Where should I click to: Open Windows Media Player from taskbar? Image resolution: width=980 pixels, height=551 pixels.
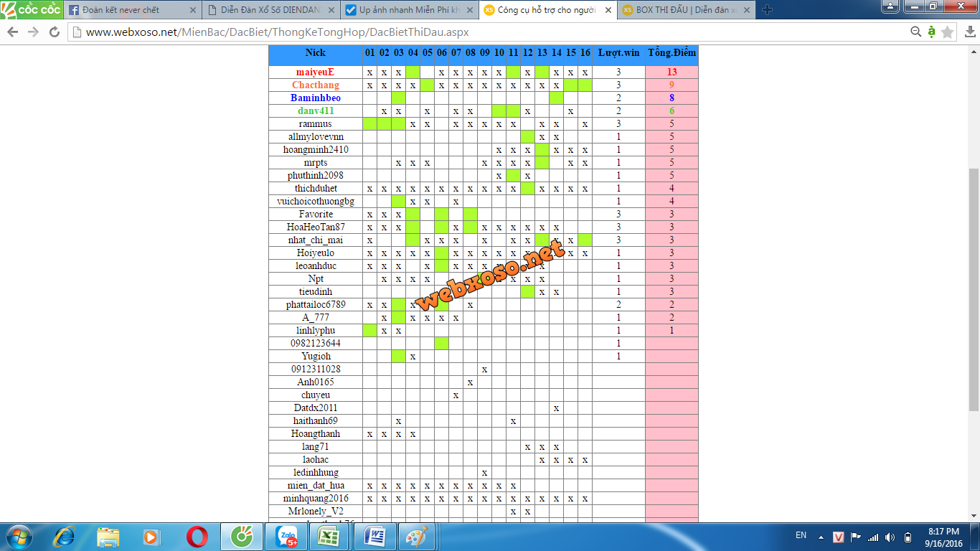(151, 537)
